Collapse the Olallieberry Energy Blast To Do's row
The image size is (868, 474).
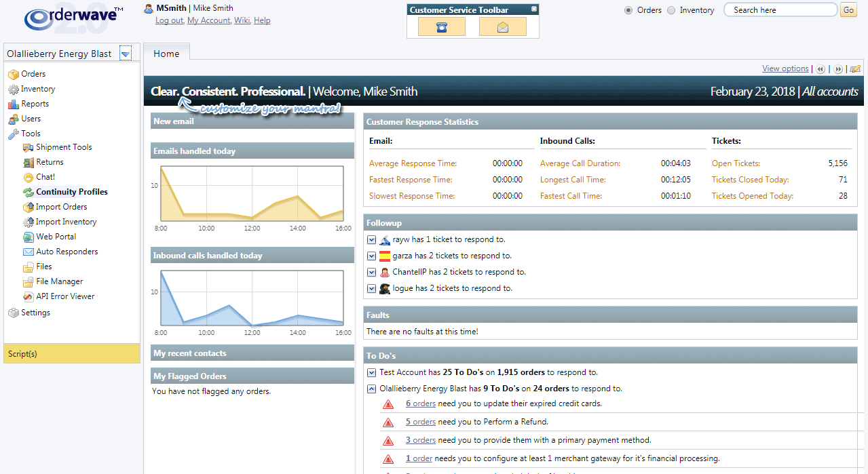[371, 389]
